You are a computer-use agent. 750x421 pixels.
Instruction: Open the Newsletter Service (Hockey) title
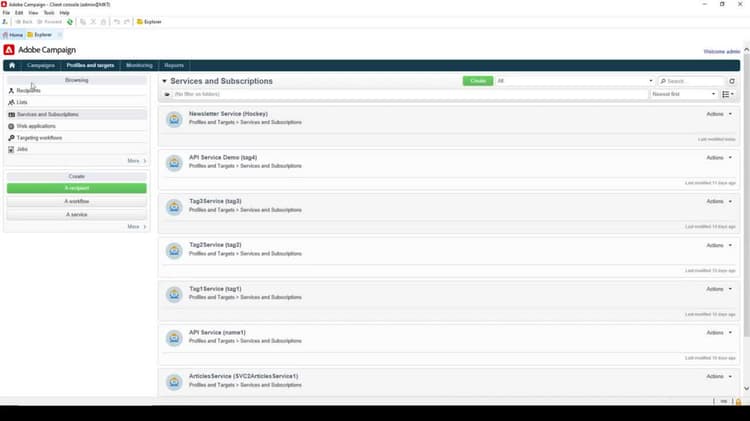(x=228, y=114)
